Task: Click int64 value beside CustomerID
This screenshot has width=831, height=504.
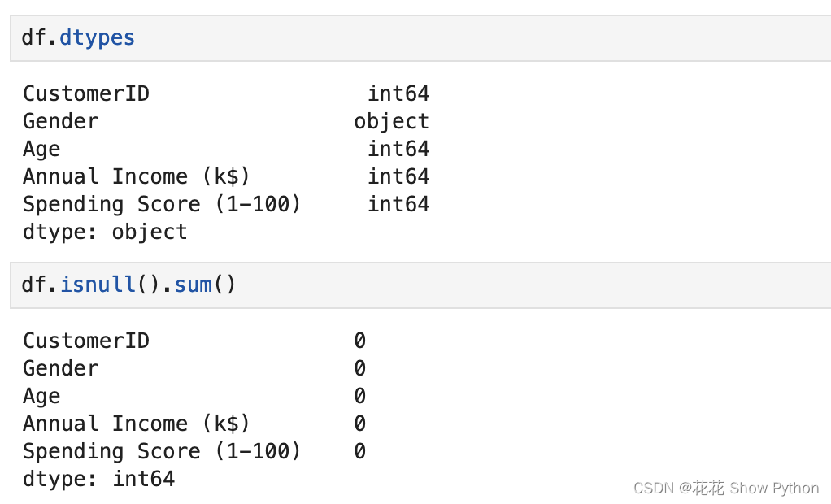Action: tap(398, 93)
